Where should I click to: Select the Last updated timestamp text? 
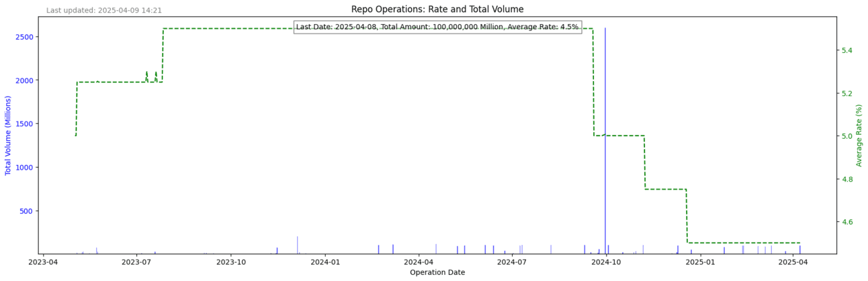[104, 11]
